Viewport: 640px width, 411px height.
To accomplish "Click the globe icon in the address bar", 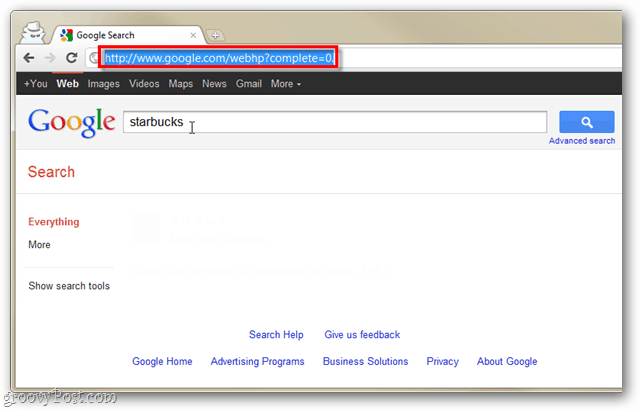I will click(x=94, y=58).
